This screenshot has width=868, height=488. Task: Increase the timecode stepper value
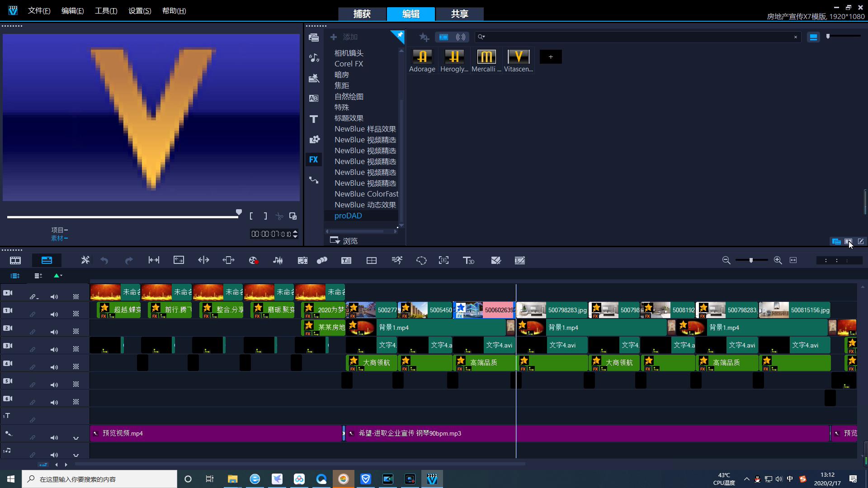point(295,231)
